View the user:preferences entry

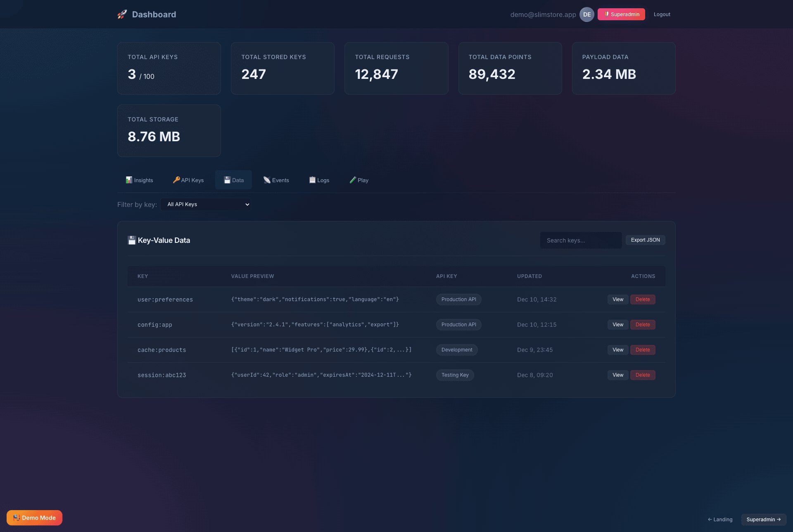pos(618,299)
